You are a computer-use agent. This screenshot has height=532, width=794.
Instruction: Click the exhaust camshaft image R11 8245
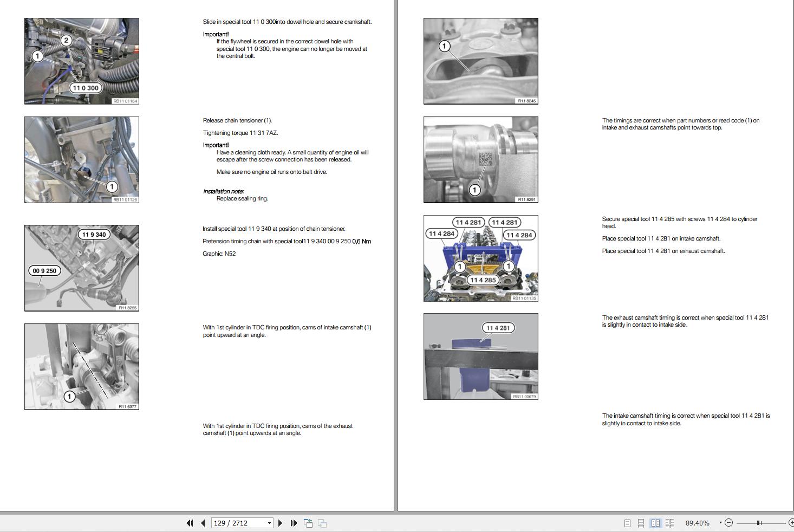[481, 61]
